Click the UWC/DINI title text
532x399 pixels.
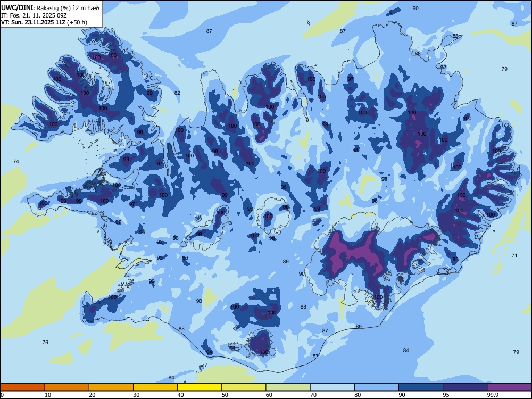pos(17,8)
